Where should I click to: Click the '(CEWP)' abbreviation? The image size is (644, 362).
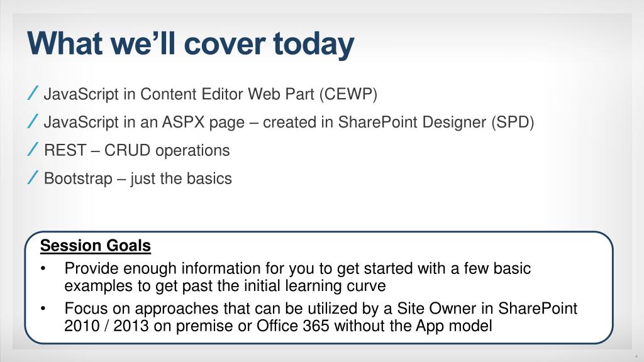coord(348,94)
